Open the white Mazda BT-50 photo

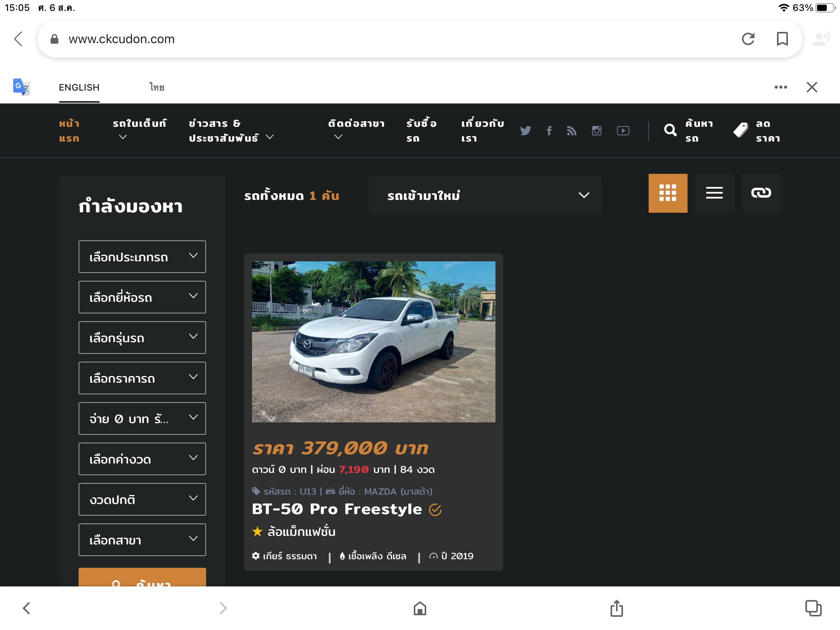[x=373, y=341]
